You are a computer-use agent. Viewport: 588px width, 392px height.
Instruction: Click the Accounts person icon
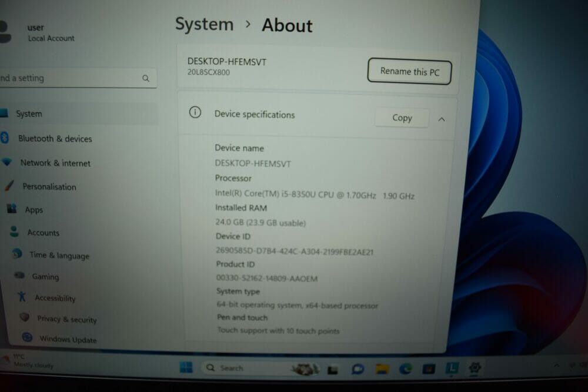(x=14, y=231)
